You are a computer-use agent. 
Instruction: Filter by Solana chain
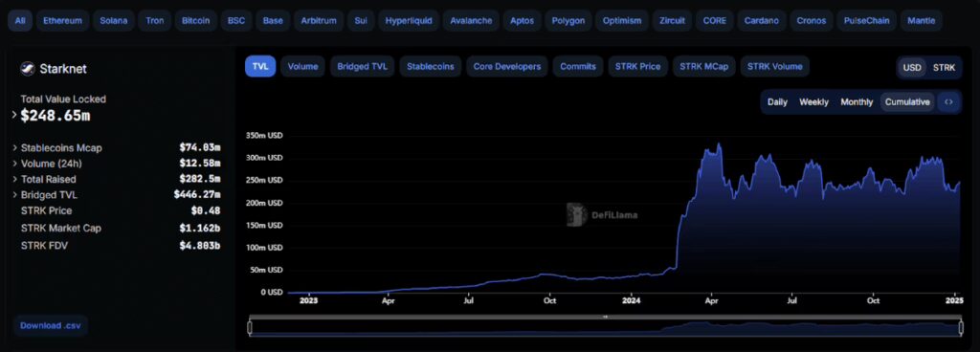pyautogui.click(x=113, y=21)
